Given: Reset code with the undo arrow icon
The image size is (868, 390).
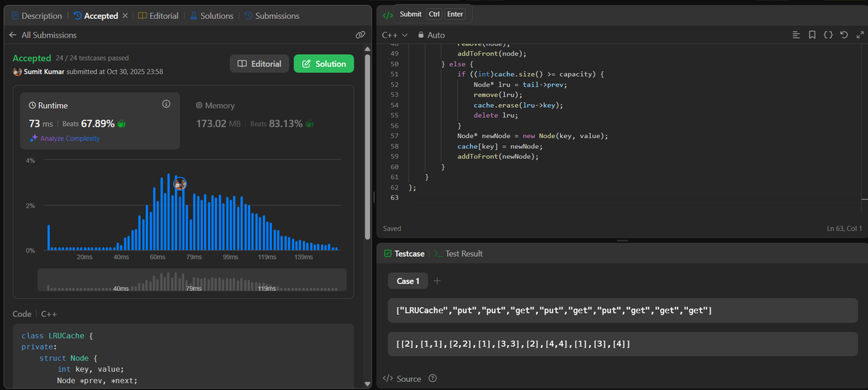Looking at the screenshot, I should point(844,35).
